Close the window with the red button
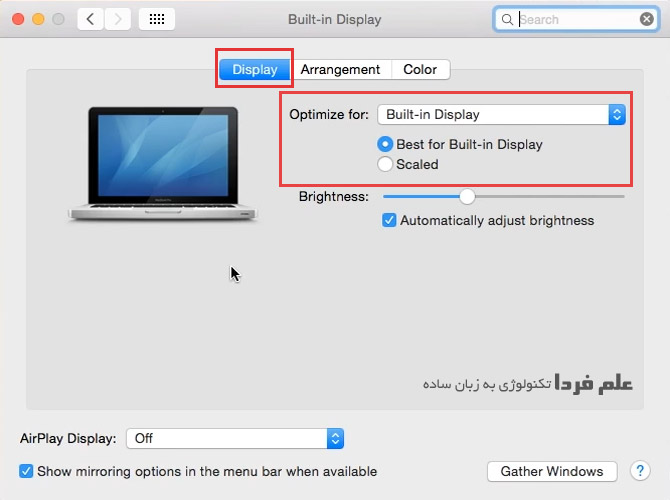 pyautogui.click(x=18, y=19)
